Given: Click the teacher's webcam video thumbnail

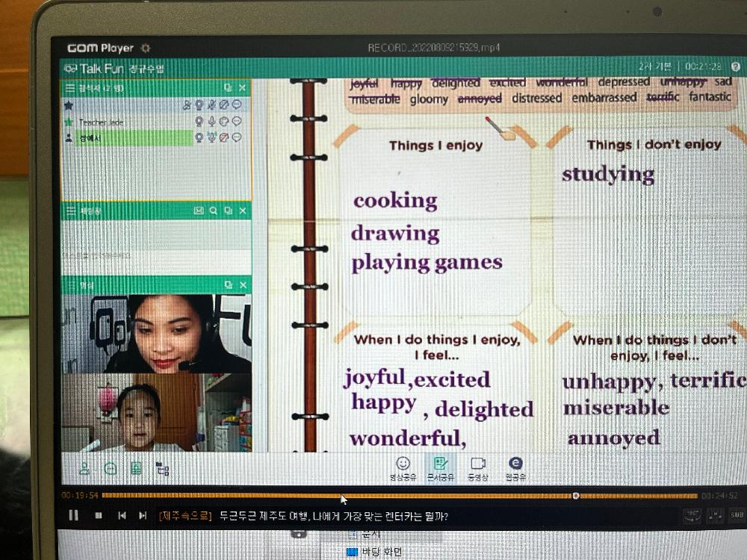Looking at the screenshot, I should [156, 334].
